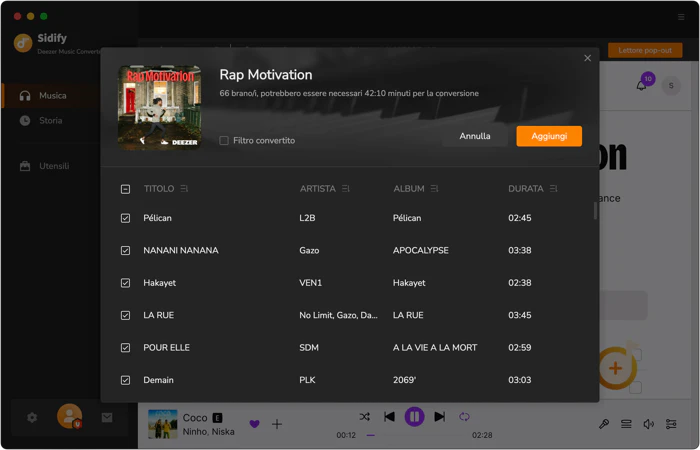Viewport: 700px width, 450px height.
Task: Open the hamburger menu at top right
Action: pos(681,17)
